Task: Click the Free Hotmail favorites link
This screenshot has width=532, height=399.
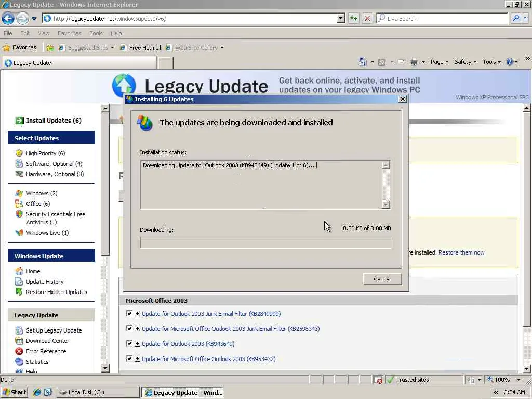Action: coord(140,48)
